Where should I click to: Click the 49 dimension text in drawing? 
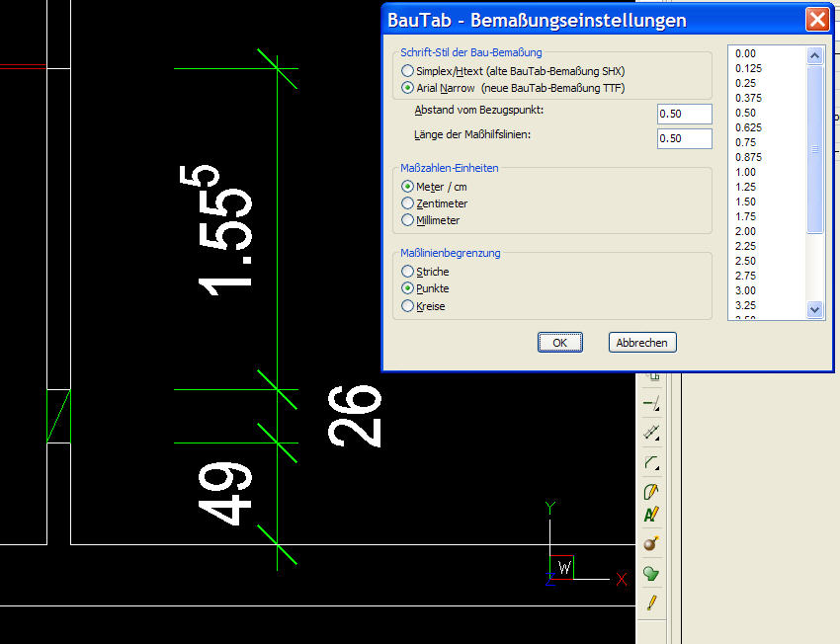224,494
